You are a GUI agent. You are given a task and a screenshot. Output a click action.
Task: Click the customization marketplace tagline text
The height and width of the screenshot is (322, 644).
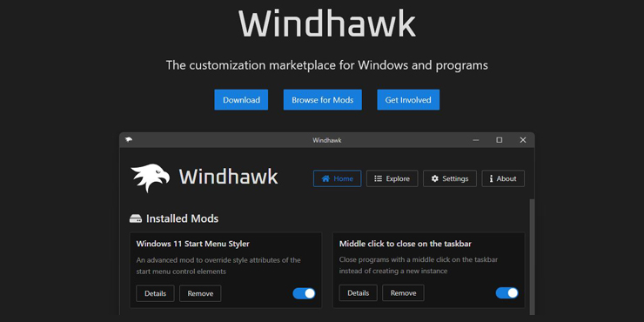click(x=327, y=65)
